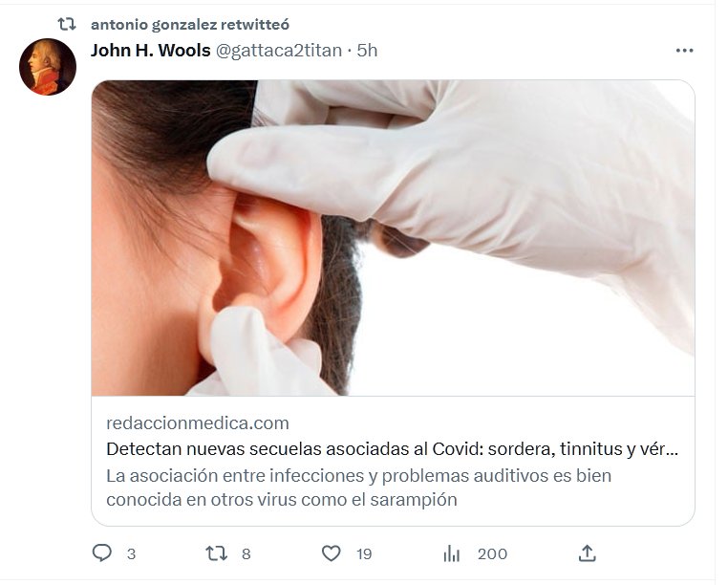Open 'antonio gonzalez retwitteó' profile link
The width and height of the screenshot is (728, 585).
[189, 24]
